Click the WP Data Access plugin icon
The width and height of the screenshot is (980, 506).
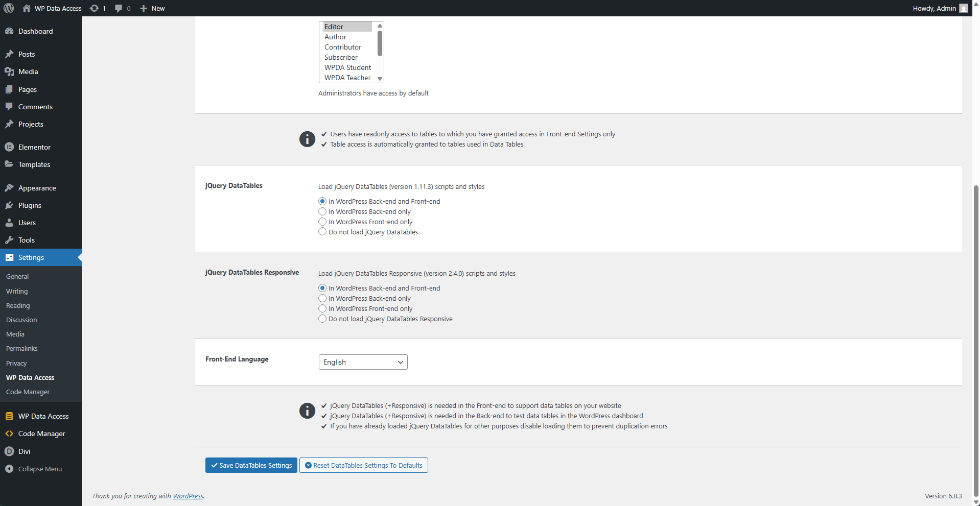click(x=9, y=416)
